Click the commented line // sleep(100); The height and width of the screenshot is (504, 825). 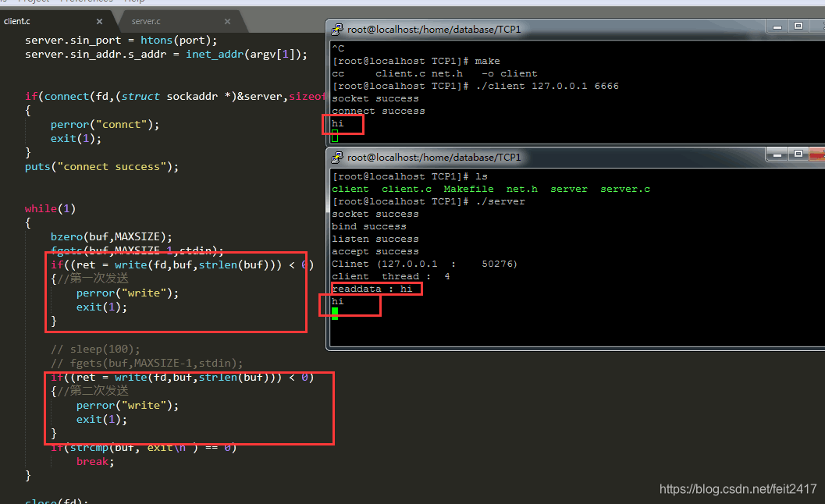point(95,350)
